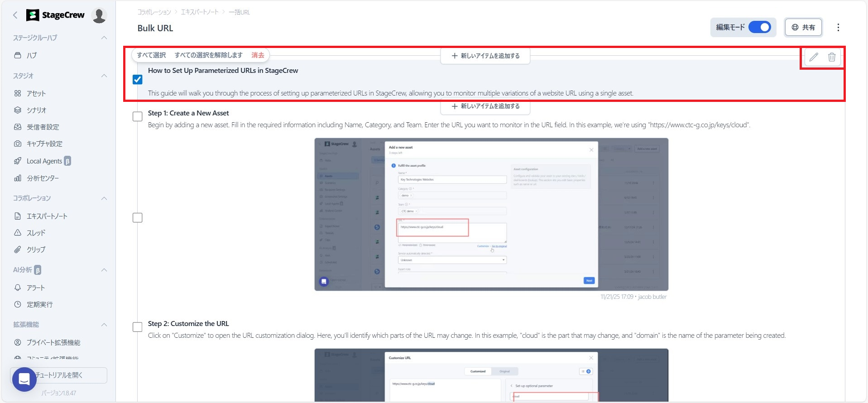Open the chat bubble support icon
Viewport: 868px width, 403px height.
pyautogui.click(x=24, y=379)
